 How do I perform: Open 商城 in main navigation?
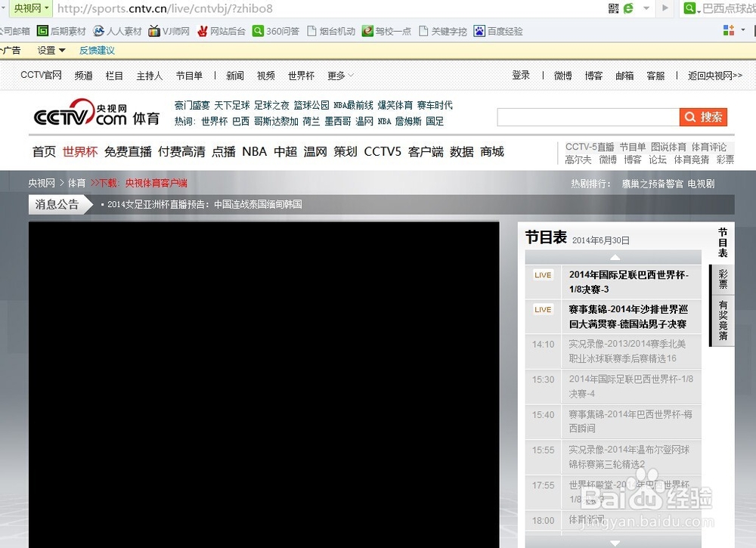click(492, 152)
